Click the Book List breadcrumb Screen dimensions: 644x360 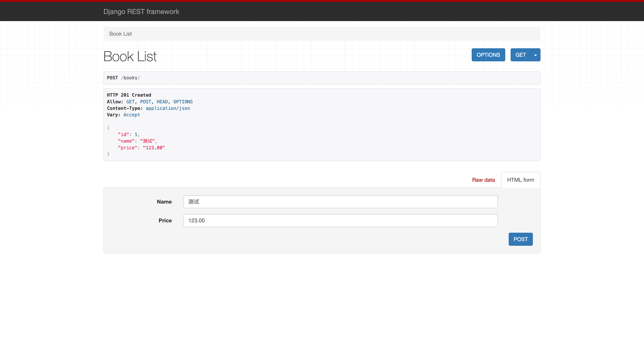click(121, 34)
